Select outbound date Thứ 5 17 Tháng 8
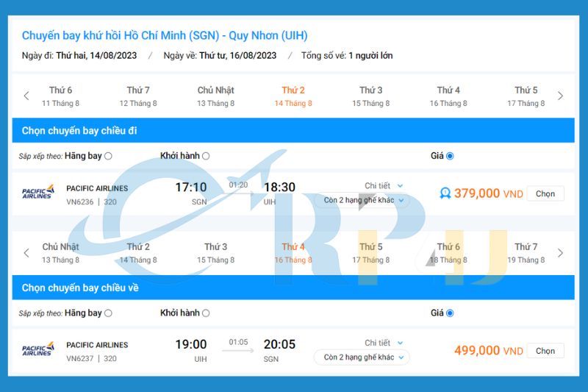The image size is (588, 392). 526,96
